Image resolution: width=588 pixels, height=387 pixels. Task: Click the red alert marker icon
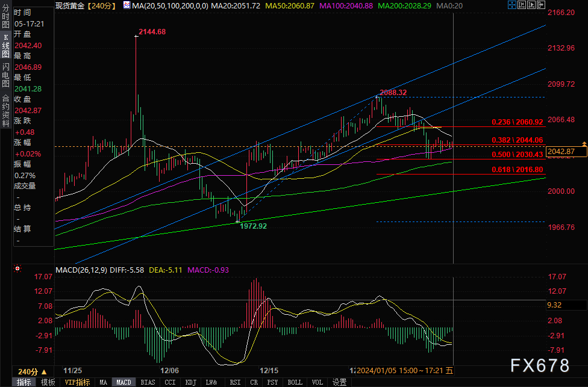coord(16,268)
